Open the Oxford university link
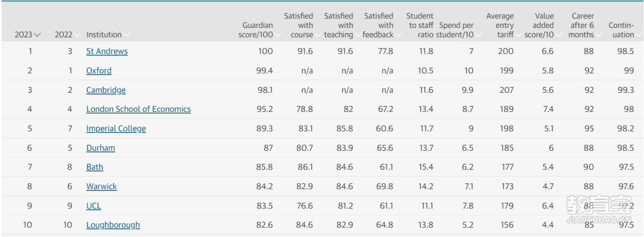644x237 pixels. pos(98,70)
